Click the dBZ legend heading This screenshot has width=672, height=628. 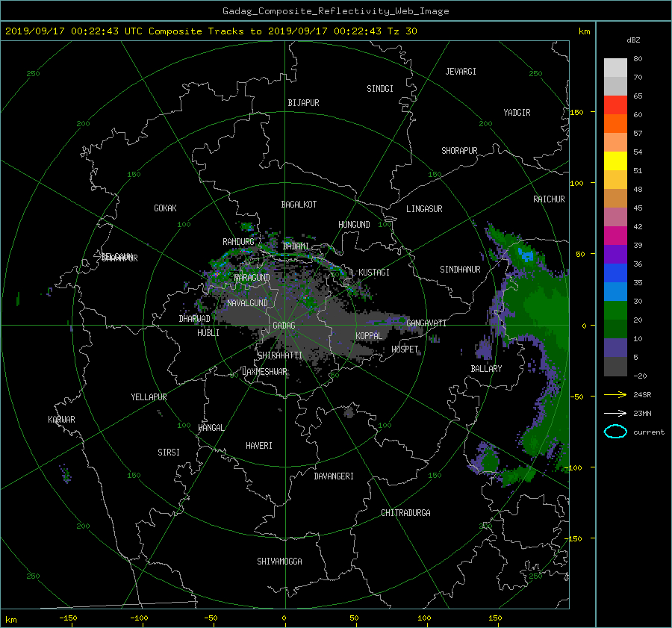[x=633, y=40]
